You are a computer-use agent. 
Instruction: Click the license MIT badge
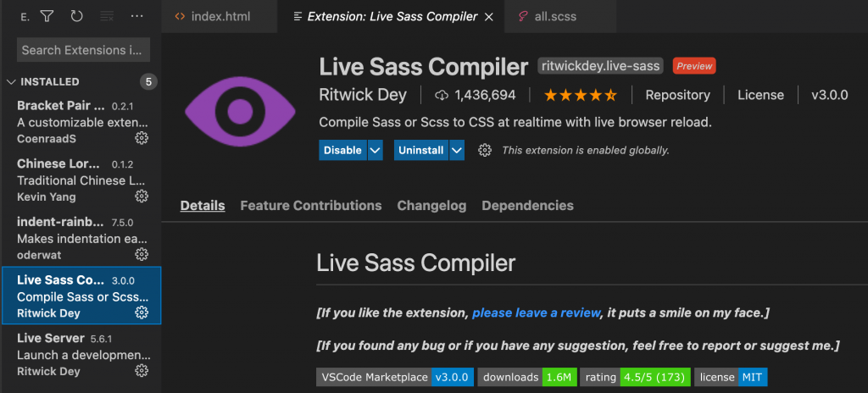coord(731,378)
